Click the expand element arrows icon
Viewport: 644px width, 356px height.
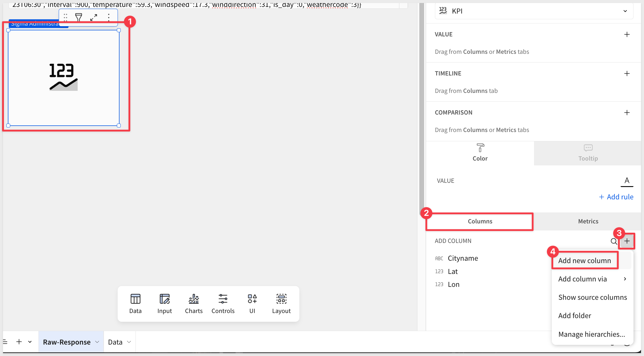(94, 17)
